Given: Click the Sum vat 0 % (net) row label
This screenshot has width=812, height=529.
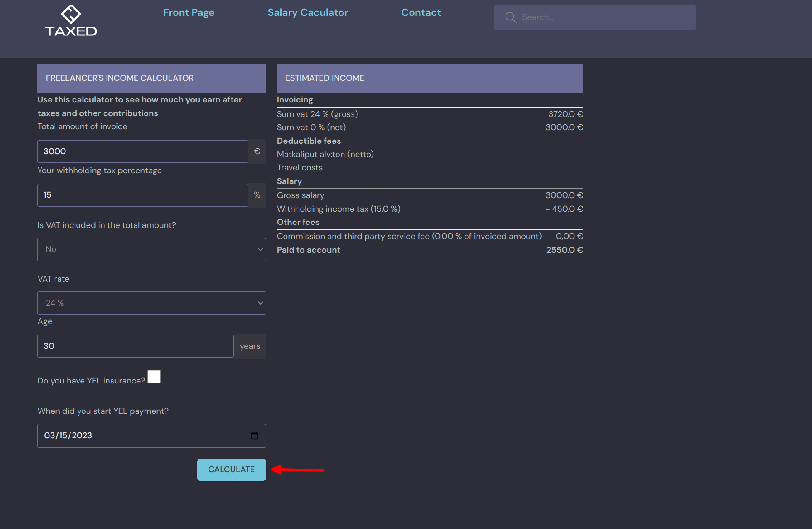Looking at the screenshot, I should point(311,127).
